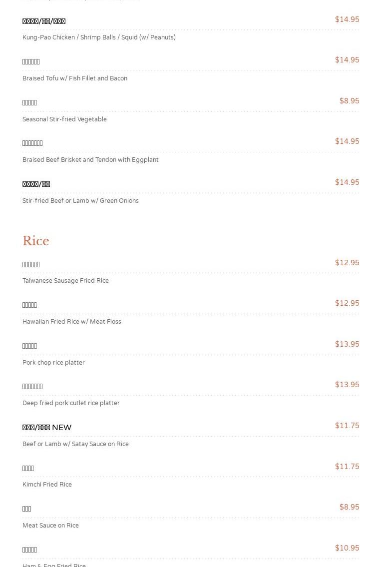Open the Seasonal Stir-fried Vegetable item
Image resolution: width=392 pixels, height=567 pixels.
click(x=64, y=119)
